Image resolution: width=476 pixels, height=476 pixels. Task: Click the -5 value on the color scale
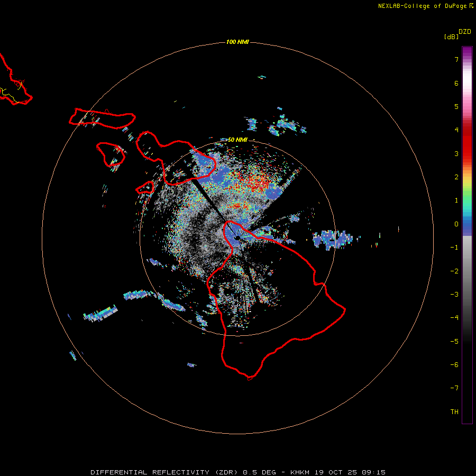(x=454, y=342)
